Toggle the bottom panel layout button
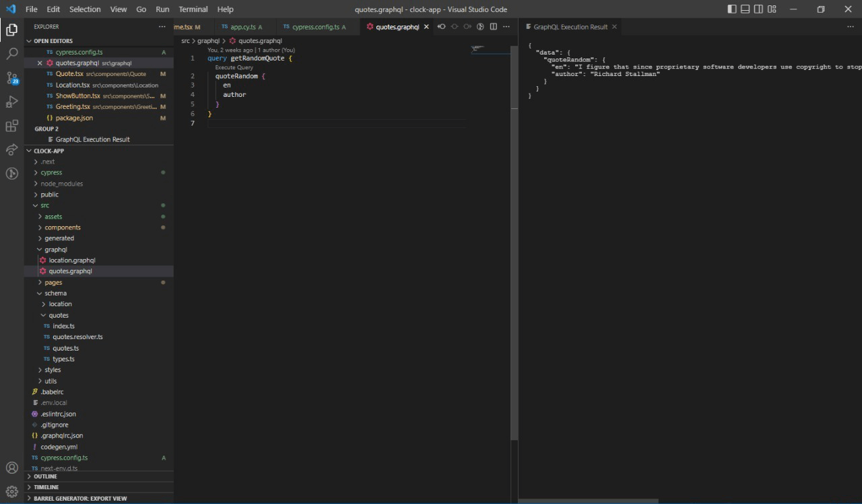This screenshot has width=862, height=504. 745,9
